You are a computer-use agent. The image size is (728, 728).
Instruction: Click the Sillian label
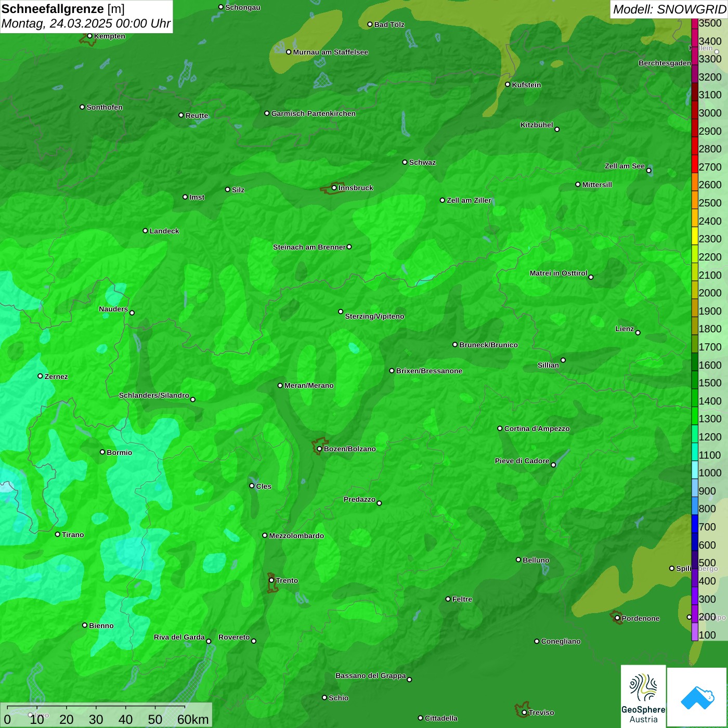[x=548, y=365]
